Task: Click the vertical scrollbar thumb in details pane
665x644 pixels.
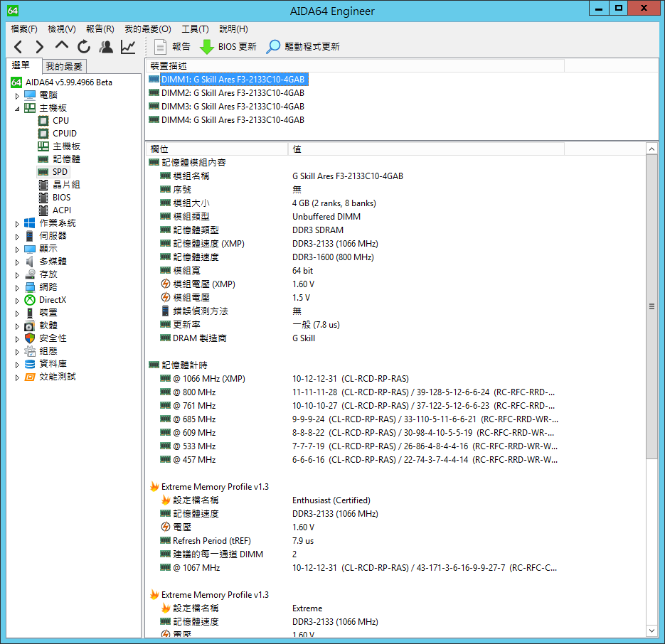Action: (x=652, y=306)
